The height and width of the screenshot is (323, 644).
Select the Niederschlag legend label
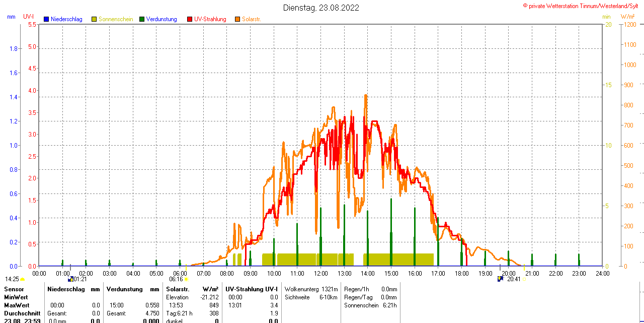[x=66, y=19]
